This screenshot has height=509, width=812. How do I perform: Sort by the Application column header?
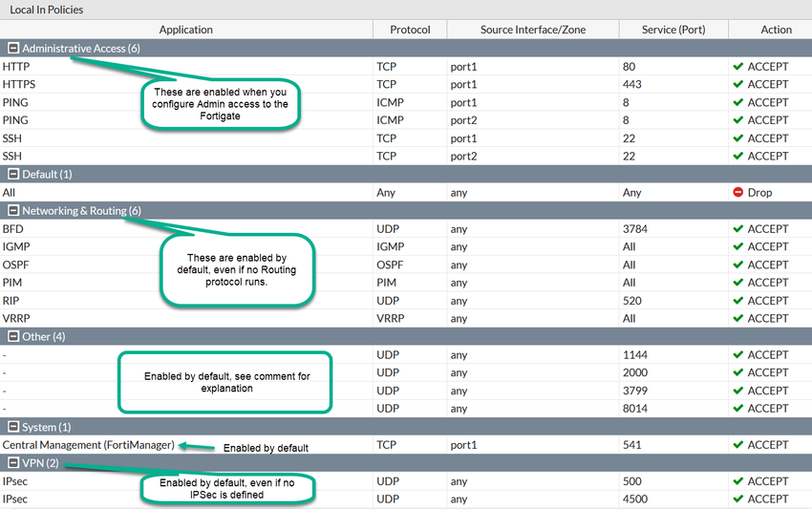(186, 30)
